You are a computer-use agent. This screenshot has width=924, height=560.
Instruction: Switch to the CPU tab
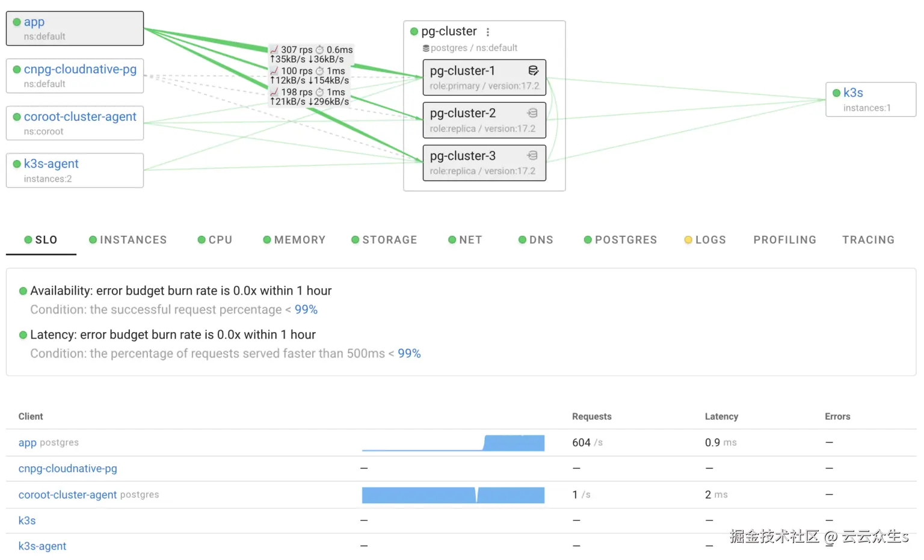click(215, 240)
